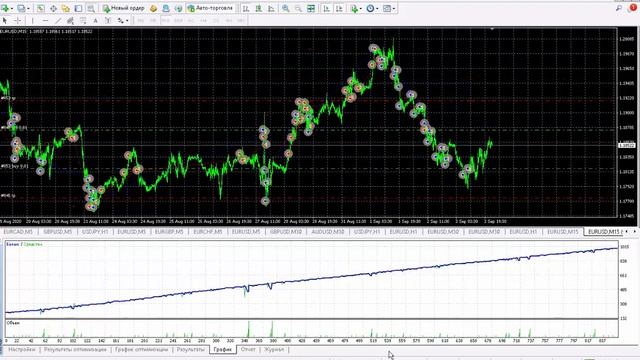
Task: Tile chart windows icon
Action: tap(311, 8)
